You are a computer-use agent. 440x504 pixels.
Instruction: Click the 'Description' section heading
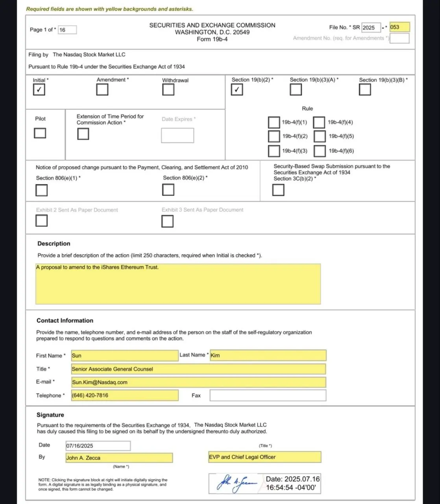(x=54, y=244)
